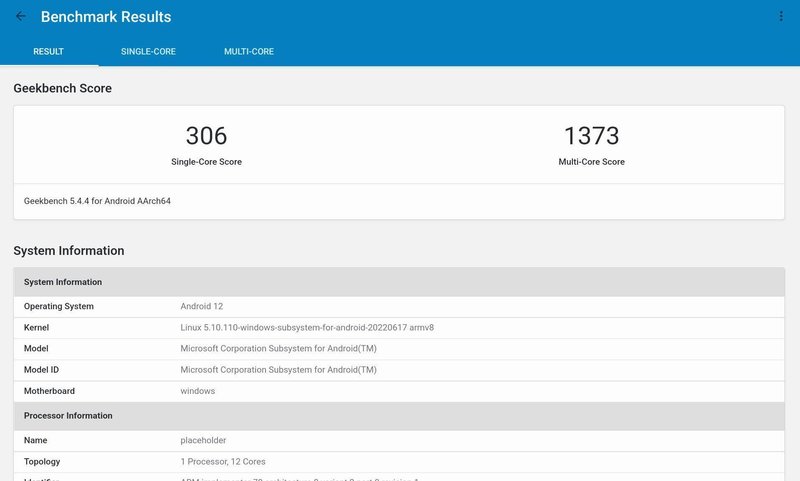Select the Model ID row's Microsoft Corporation value
Viewport: 800px width, 481px height.
click(278, 370)
